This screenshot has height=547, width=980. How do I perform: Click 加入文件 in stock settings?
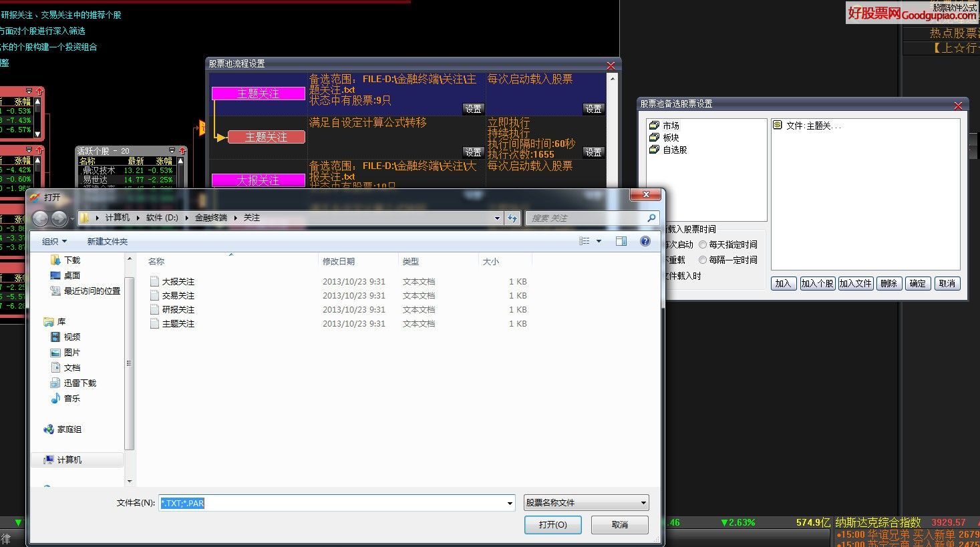pos(855,283)
